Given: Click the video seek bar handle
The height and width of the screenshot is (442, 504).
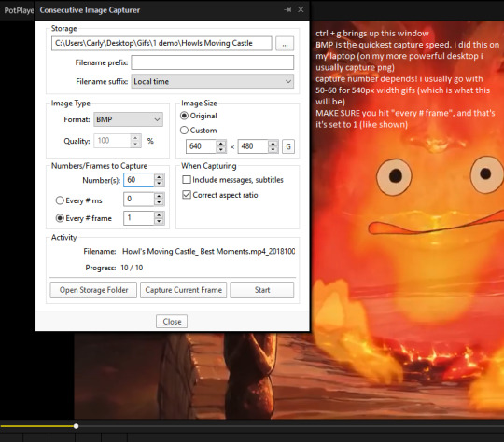Looking at the screenshot, I should coord(76,426).
